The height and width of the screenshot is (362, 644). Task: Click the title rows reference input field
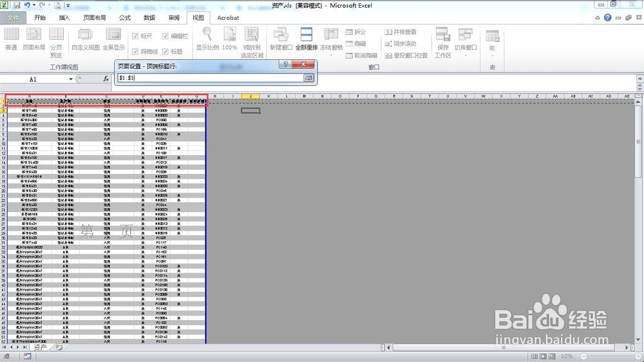click(210, 78)
